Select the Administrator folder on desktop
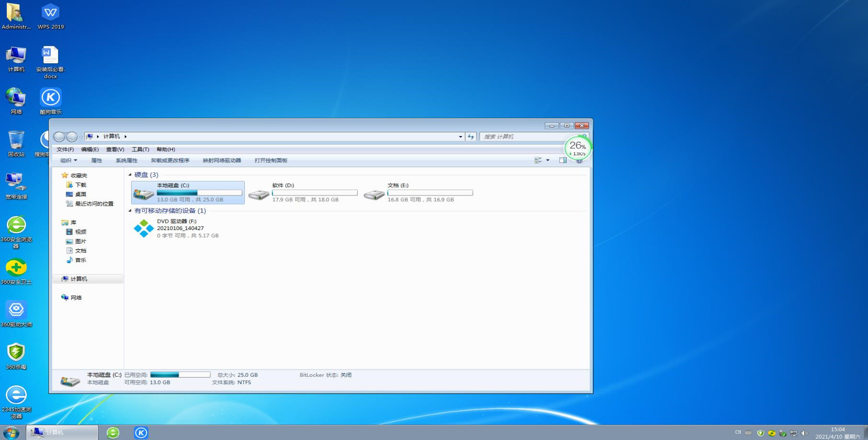868x440 pixels. [16, 16]
